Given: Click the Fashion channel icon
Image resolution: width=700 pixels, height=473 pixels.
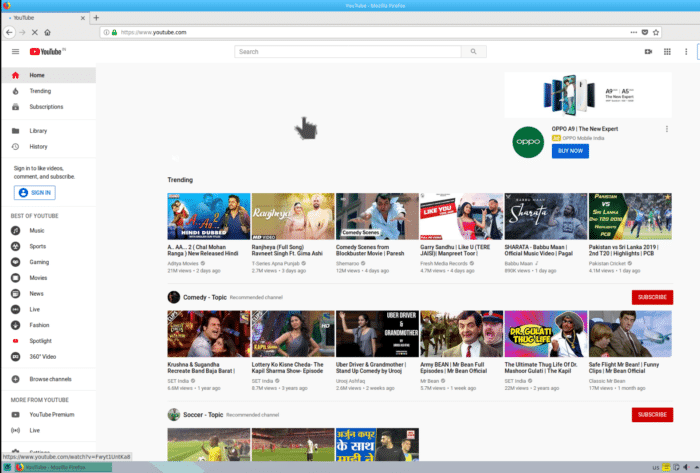Looking at the screenshot, I should 16,325.
